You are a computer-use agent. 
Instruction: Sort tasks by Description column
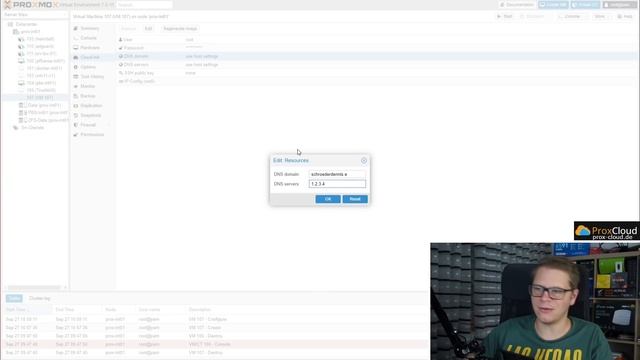point(200,310)
